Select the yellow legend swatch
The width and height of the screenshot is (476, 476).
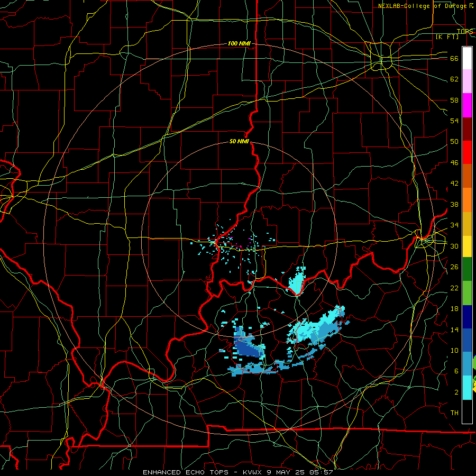[467, 246]
